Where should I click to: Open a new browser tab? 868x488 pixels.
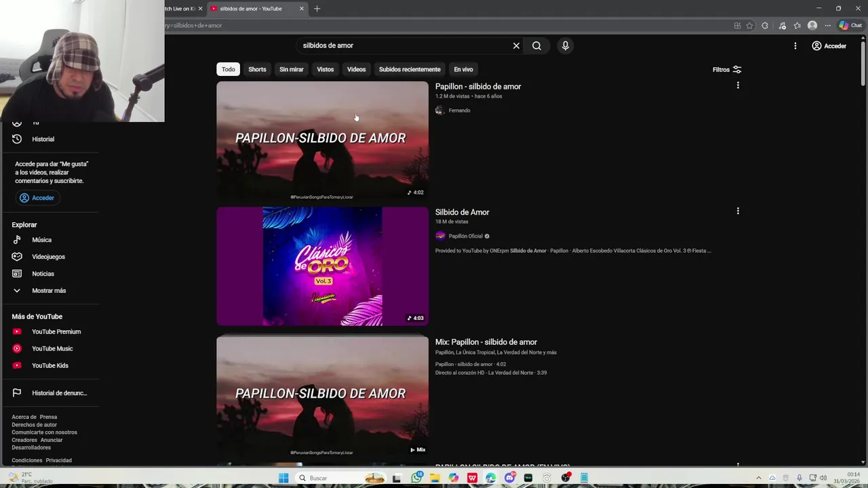click(x=317, y=9)
